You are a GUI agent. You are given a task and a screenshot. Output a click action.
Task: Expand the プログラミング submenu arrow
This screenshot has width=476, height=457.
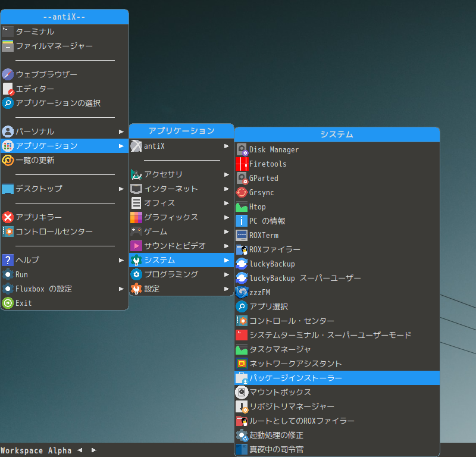[227, 274]
